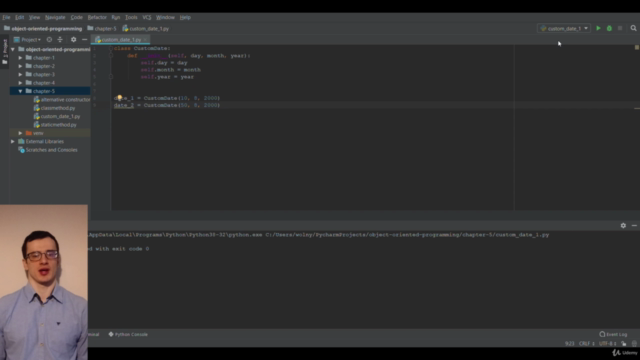640x360 pixels.
Task: Click the stop process square icon
Action: coord(620,28)
